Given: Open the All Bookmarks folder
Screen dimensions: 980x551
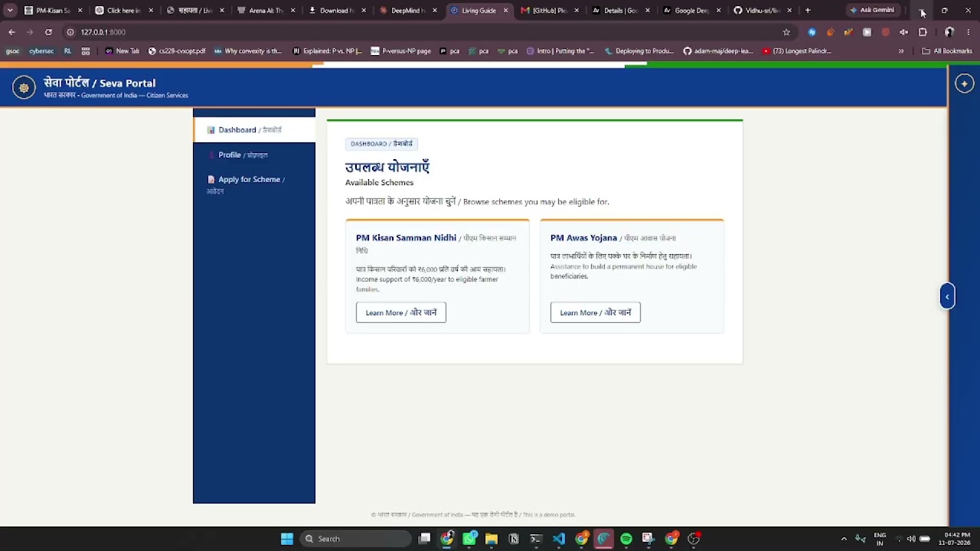Looking at the screenshot, I should [947, 51].
